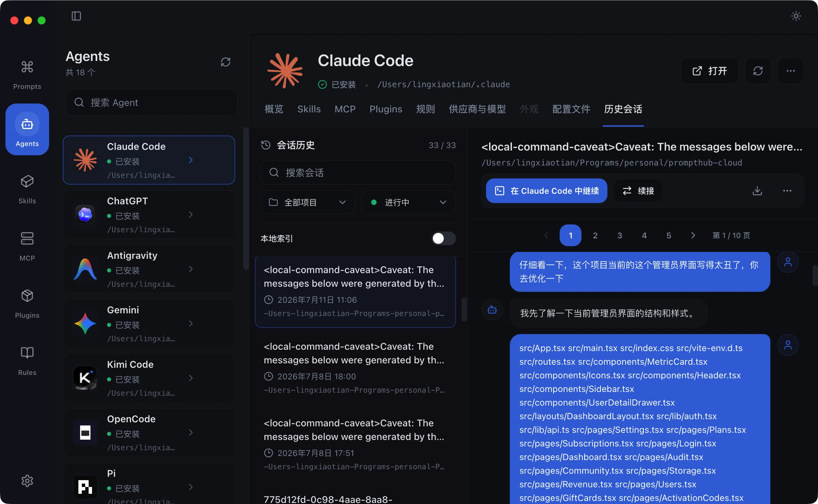Click the Antigravity agent icon

click(x=85, y=269)
